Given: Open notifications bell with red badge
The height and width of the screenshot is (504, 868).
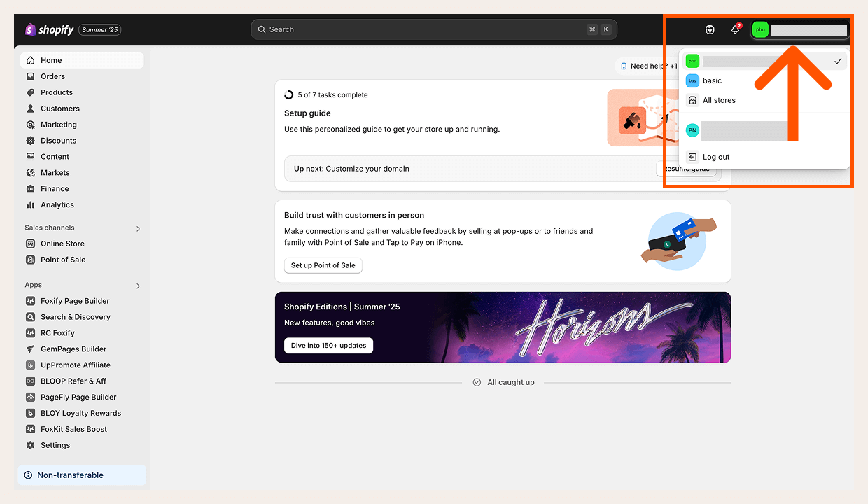Looking at the screenshot, I should click(735, 29).
